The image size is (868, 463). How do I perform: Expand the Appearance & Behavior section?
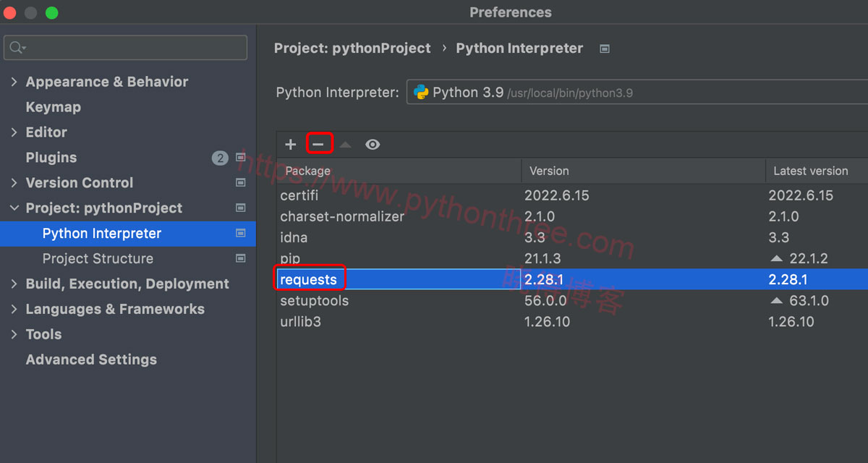tap(14, 82)
